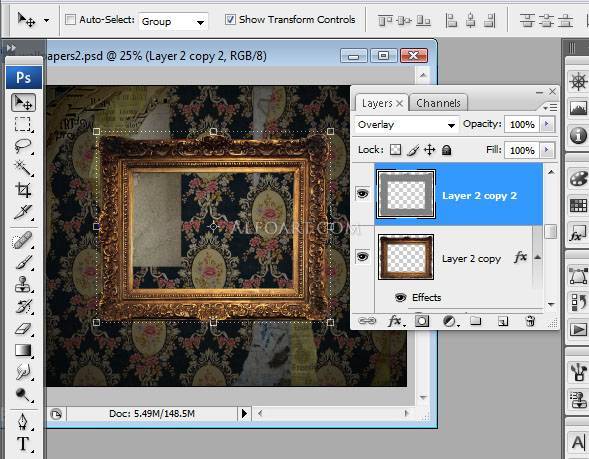
Task: Hide Effects on Layer 2 copy
Action: (400, 297)
